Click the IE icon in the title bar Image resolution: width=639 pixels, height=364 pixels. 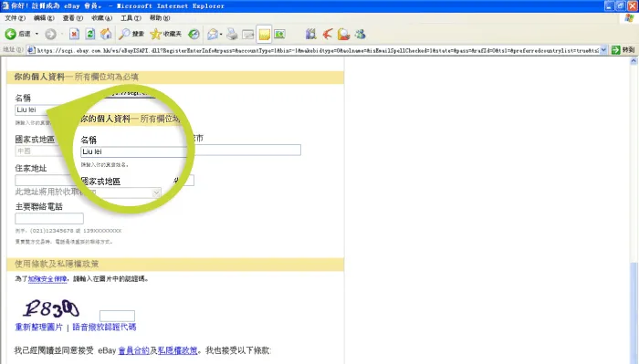click(5, 5)
